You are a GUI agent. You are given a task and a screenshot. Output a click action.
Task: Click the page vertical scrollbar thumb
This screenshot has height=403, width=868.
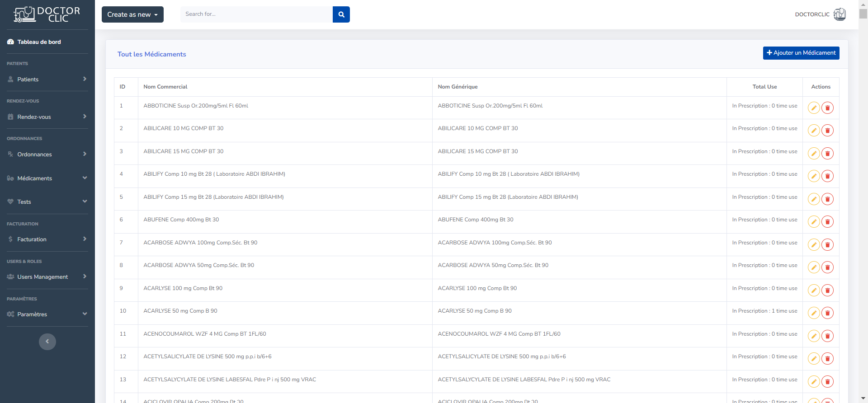tap(863, 14)
